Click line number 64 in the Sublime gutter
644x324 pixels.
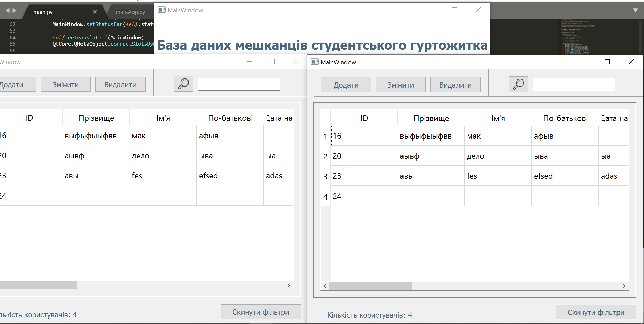click(x=12, y=37)
